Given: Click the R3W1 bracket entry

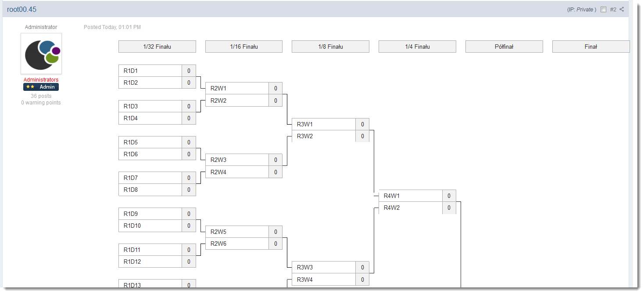Looking at the screenshot, I should [x=323, y=124].
